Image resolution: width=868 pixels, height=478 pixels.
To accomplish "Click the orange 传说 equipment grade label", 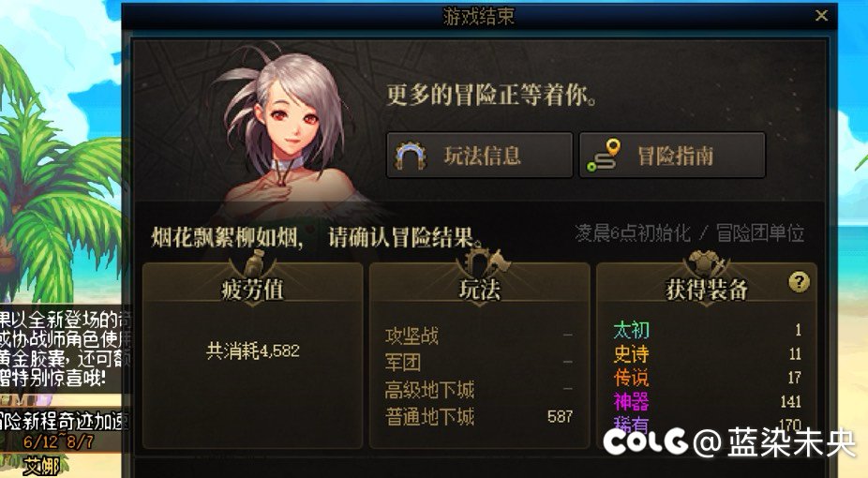I will 631,378.
